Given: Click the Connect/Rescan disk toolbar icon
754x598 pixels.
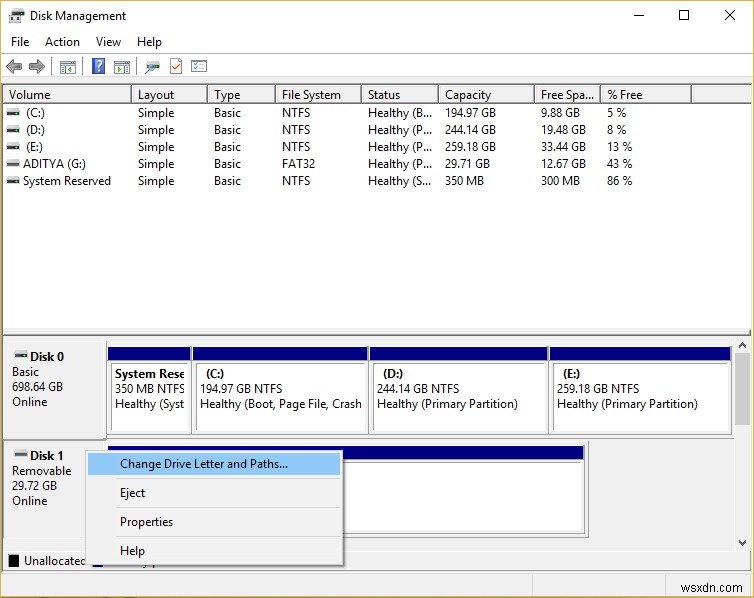Looking at the screenshot, I should [x=152, y=67].
